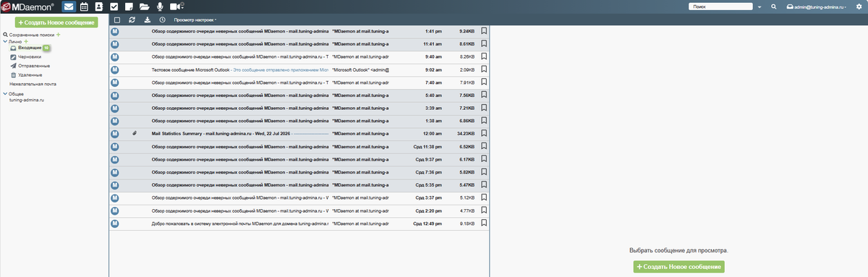Add a saved search with plus icon
This screenshot has width=868, height=277.
pyautogui.click(x=59, y=35)
